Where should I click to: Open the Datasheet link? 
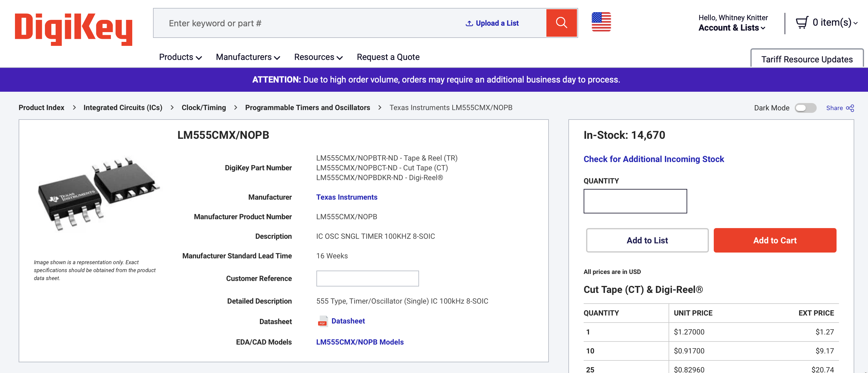(348, 321)
